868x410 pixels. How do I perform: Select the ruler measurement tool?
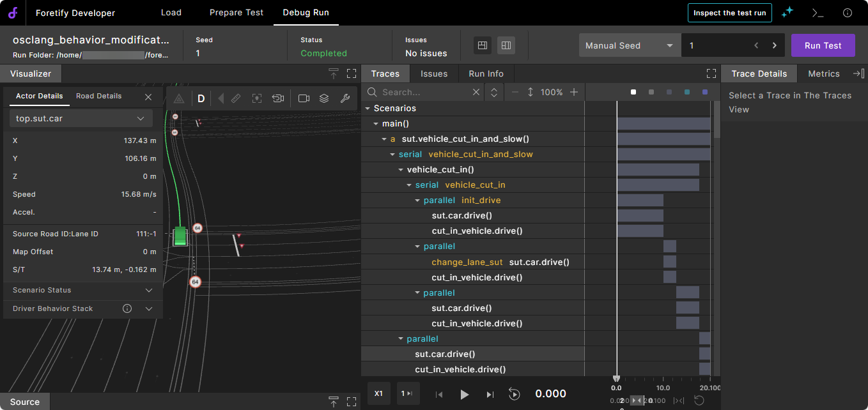click(236, 98)
